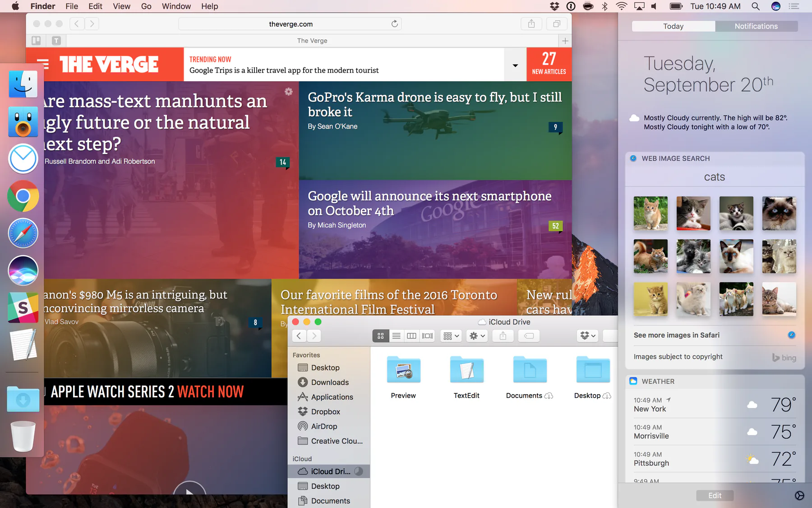Image resolution: width=812 pixels, height=508 pixels.
Task: Open the GoPro Karma drone article
Action: click(434, 104)
